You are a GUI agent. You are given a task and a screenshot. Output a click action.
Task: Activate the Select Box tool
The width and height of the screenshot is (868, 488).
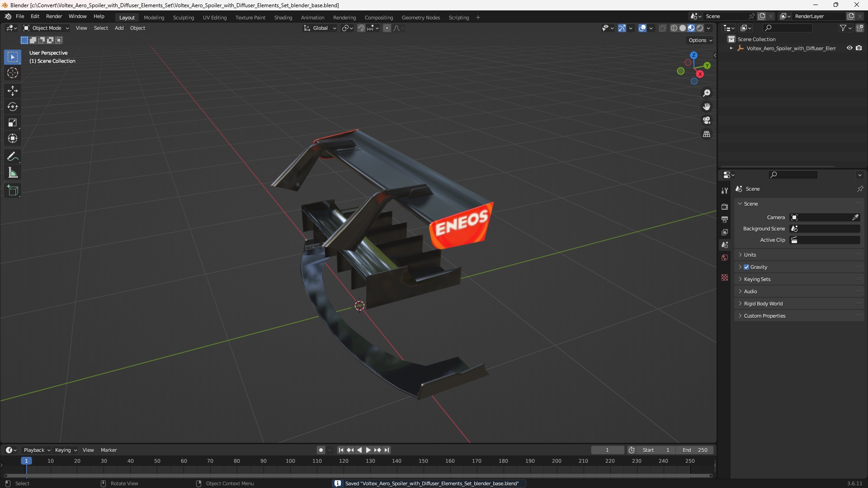(x=13, y=57)
